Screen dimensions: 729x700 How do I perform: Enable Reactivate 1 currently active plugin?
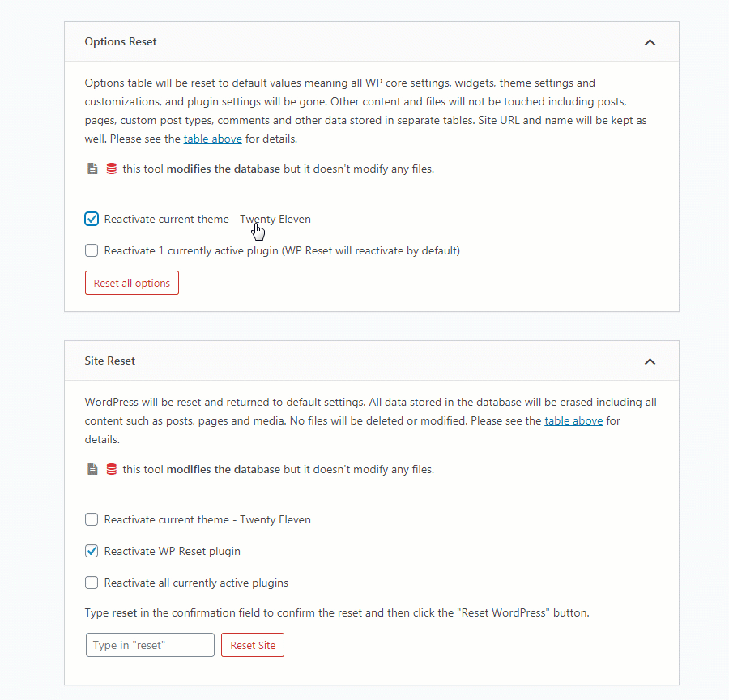pyautogui.click(x=92, y=250)
